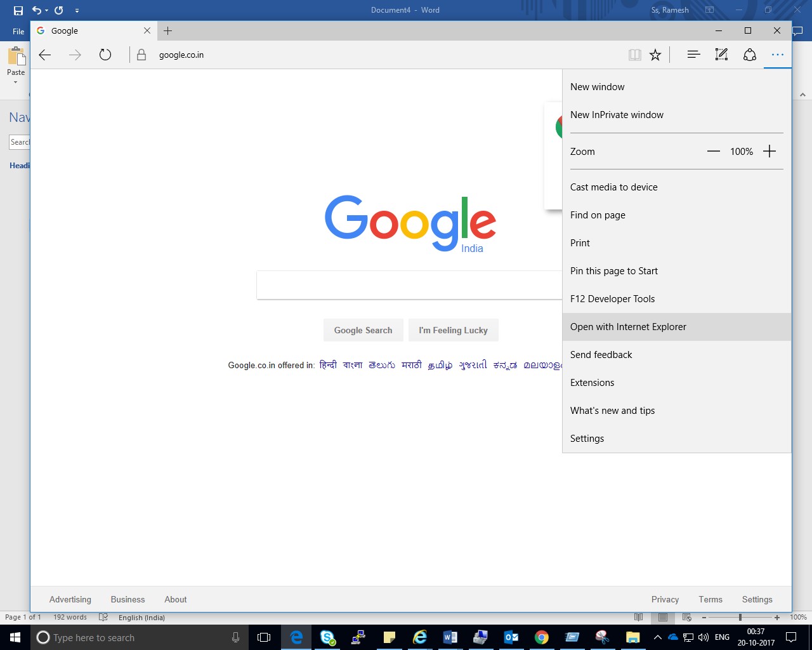Share this page using the Share icon
This screenshot has height=650, width=812.
pos(750,55)
